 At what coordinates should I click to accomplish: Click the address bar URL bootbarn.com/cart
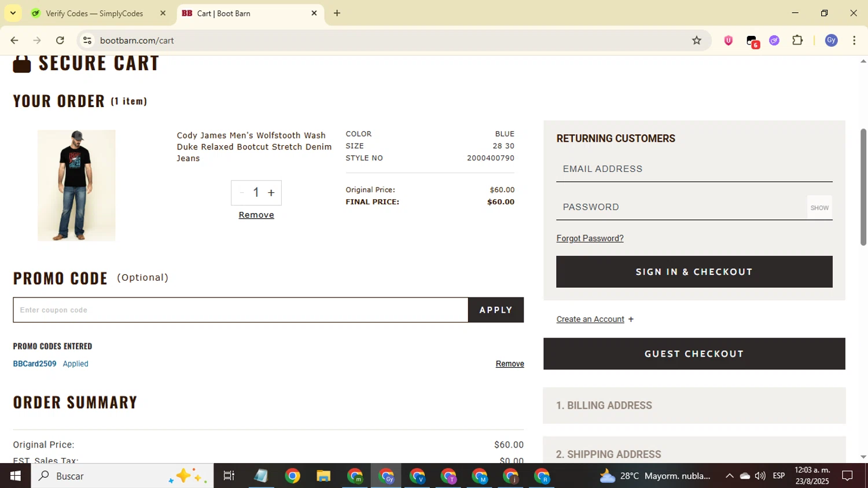click(137, 41)
